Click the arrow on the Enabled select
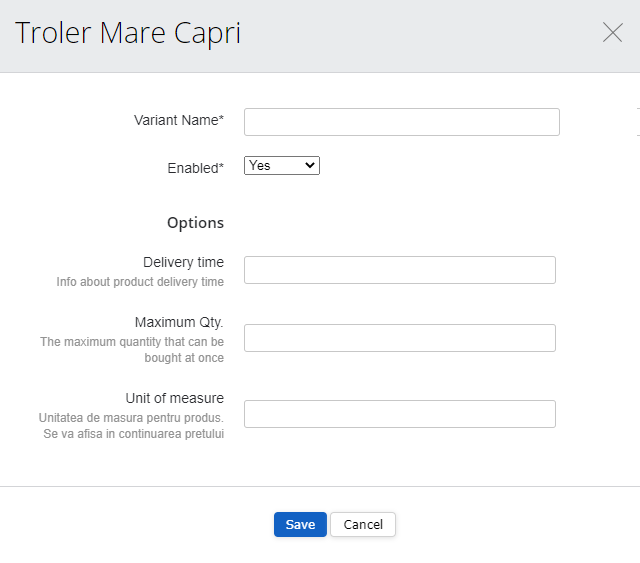 pos(309,166)
